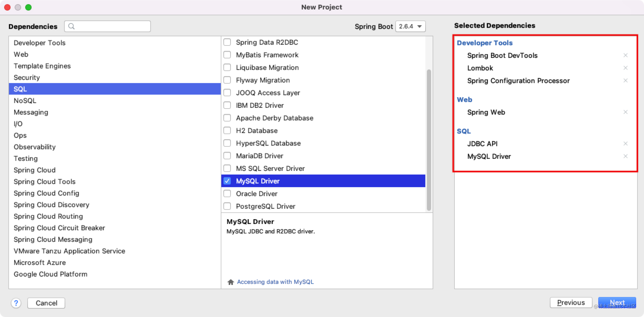
Task: Open the Accessing data with MySQL link
Action: coord(275,282)
